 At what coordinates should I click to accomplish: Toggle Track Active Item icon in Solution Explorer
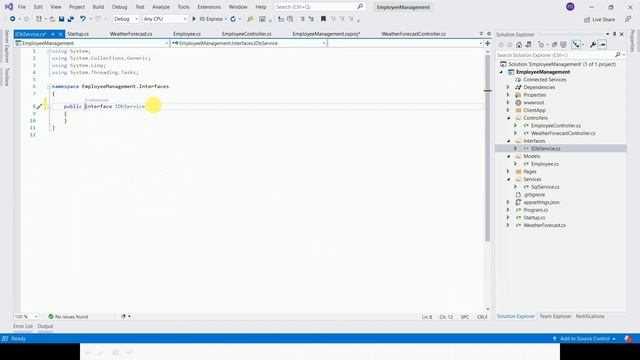576,44
